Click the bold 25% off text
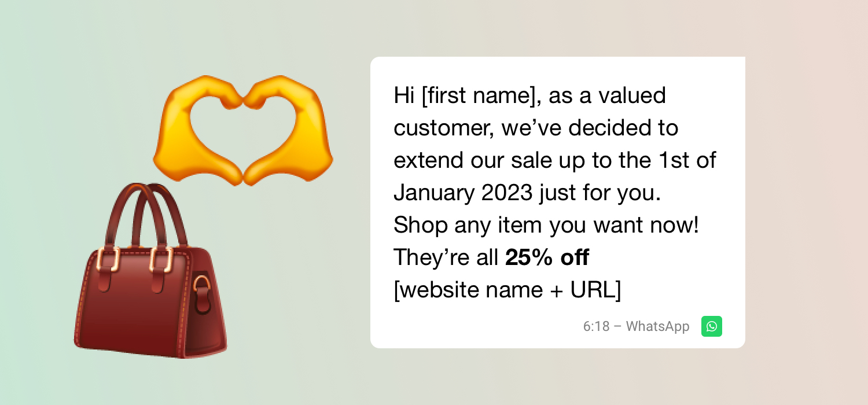The height and width of the screenshot is (405, 868). (x=547, y=257)
